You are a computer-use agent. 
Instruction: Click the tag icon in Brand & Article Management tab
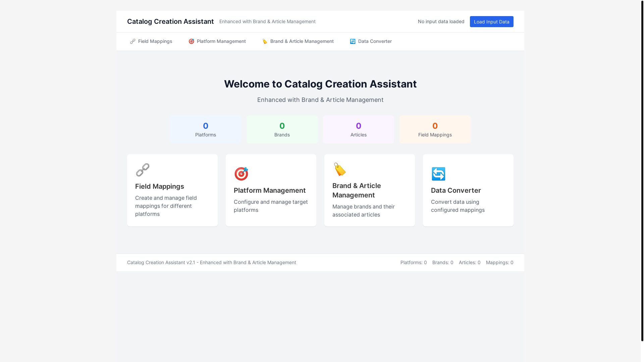265,41
